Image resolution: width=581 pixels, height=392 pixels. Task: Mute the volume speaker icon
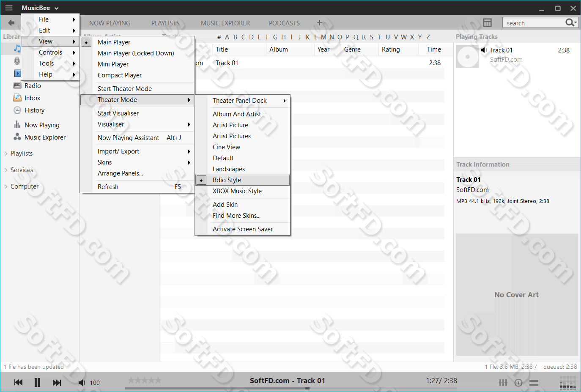[x=82, y=383]
